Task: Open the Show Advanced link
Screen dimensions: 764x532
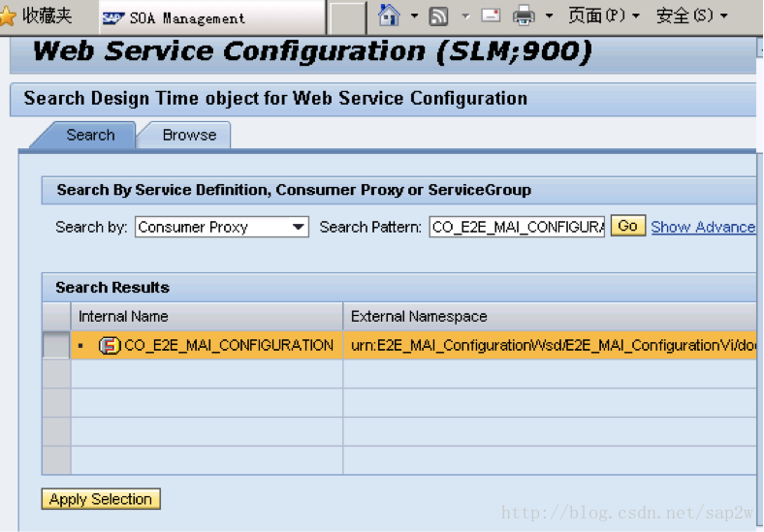Action: click(x=703, y=227)
